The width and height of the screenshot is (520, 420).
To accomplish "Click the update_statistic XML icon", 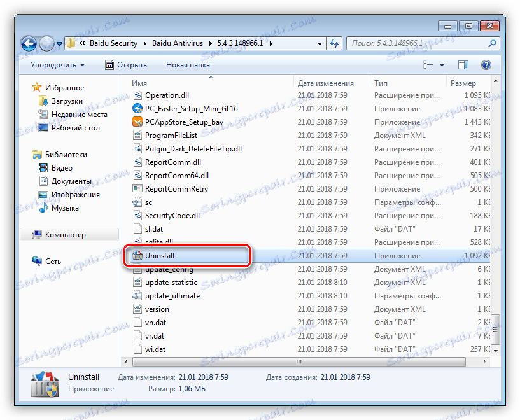I will point(137,283).
